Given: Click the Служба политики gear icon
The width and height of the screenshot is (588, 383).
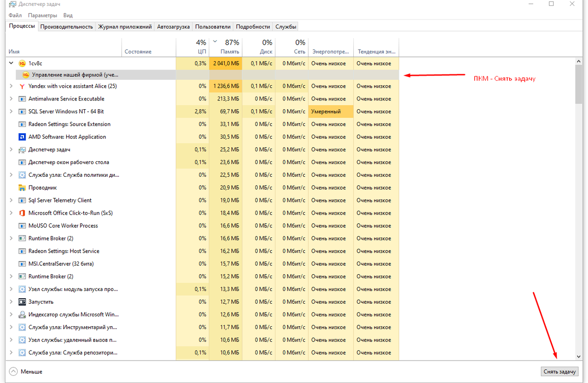Looking at the screenshot, I should click(22, 175).
